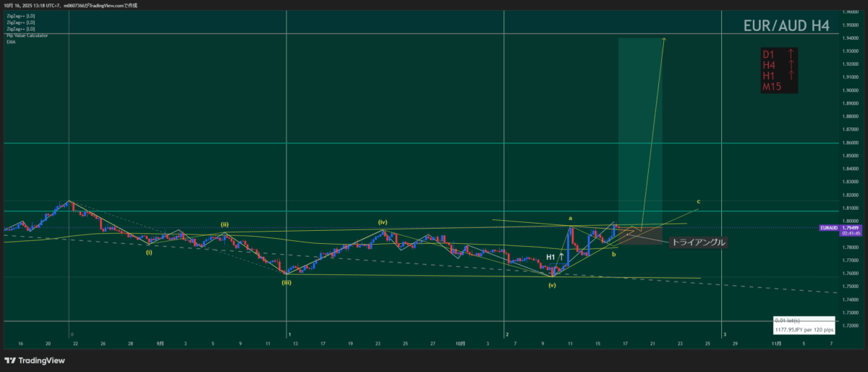
Task: Click the EMA indicator legend
Action: click(x=11, y=42)
